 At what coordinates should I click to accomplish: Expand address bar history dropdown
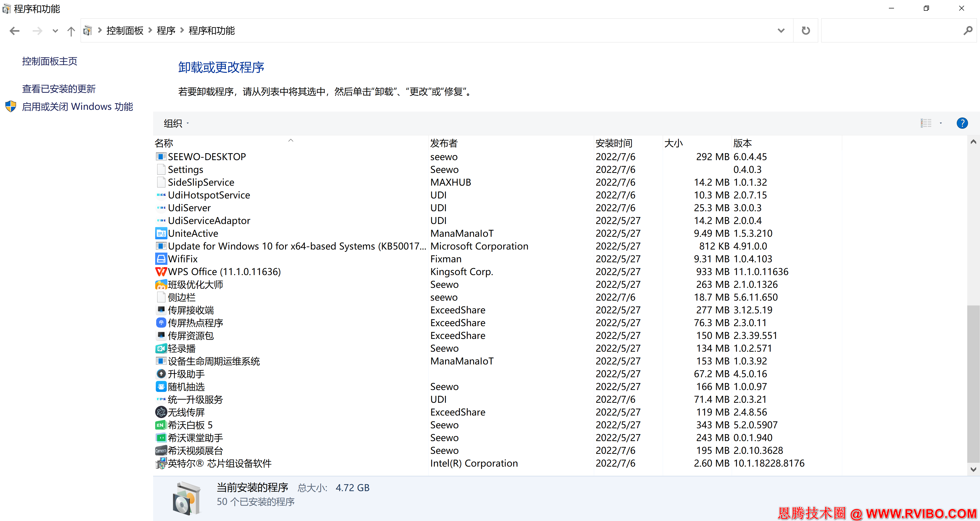pos(781,30)
